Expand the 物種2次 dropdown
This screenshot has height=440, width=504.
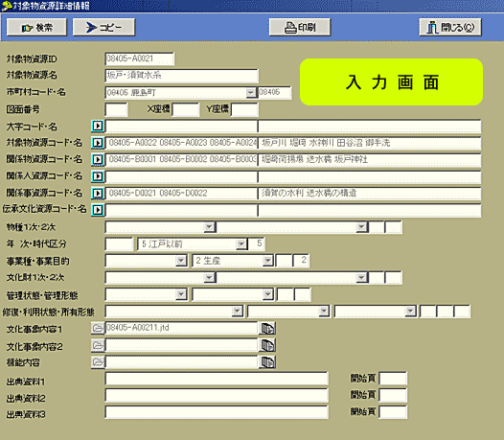click(361, 227)
